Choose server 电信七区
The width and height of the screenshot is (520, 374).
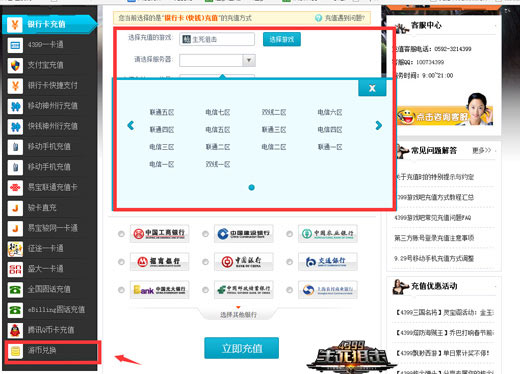[x=218, y=112]
